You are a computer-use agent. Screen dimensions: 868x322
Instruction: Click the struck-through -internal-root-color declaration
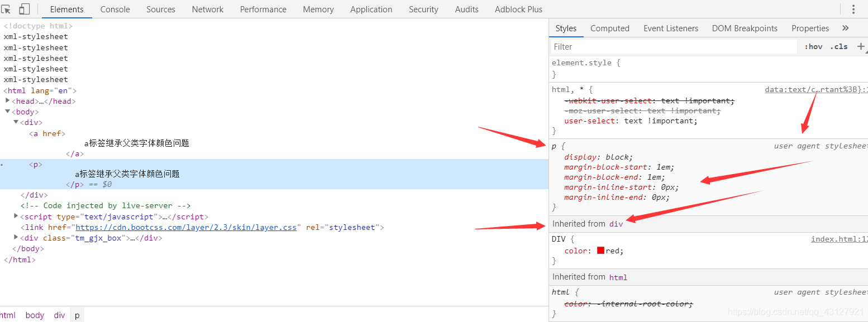(x=628, y=304)
